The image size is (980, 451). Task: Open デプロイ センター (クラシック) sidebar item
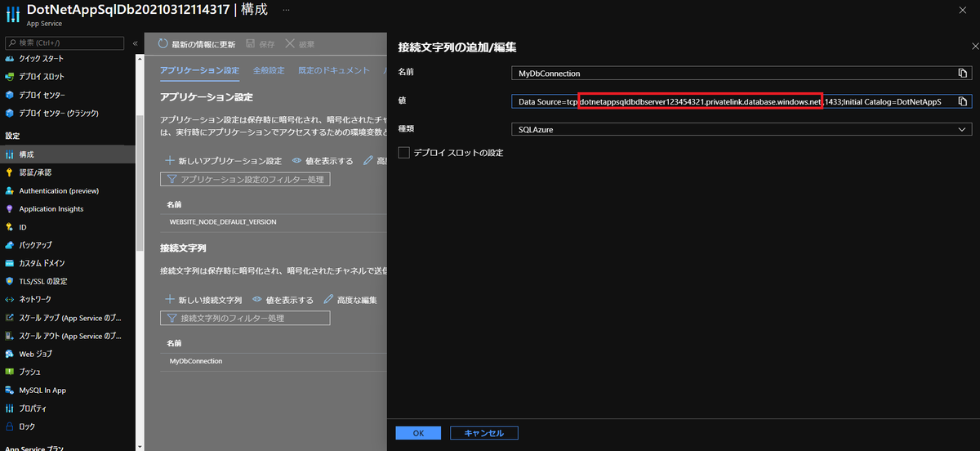(58, 114)
